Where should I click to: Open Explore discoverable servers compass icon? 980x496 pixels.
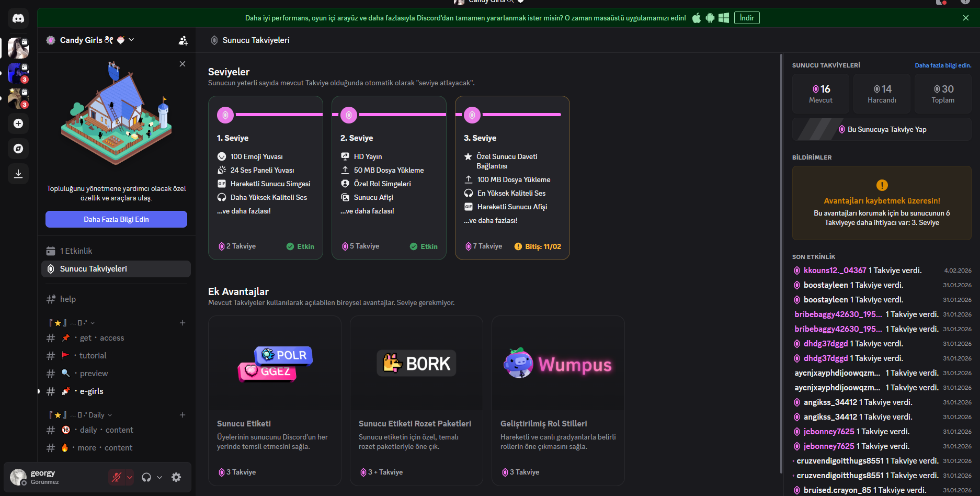(18, 149)
